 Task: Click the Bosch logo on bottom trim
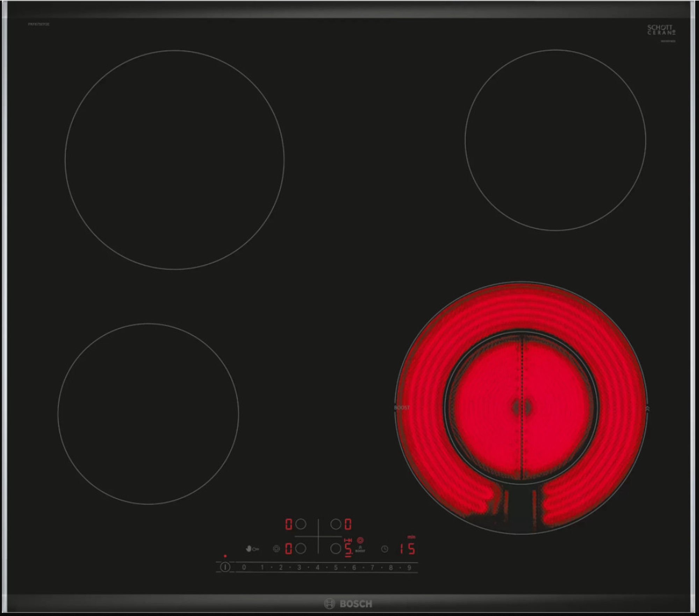[x=348, y=604]
